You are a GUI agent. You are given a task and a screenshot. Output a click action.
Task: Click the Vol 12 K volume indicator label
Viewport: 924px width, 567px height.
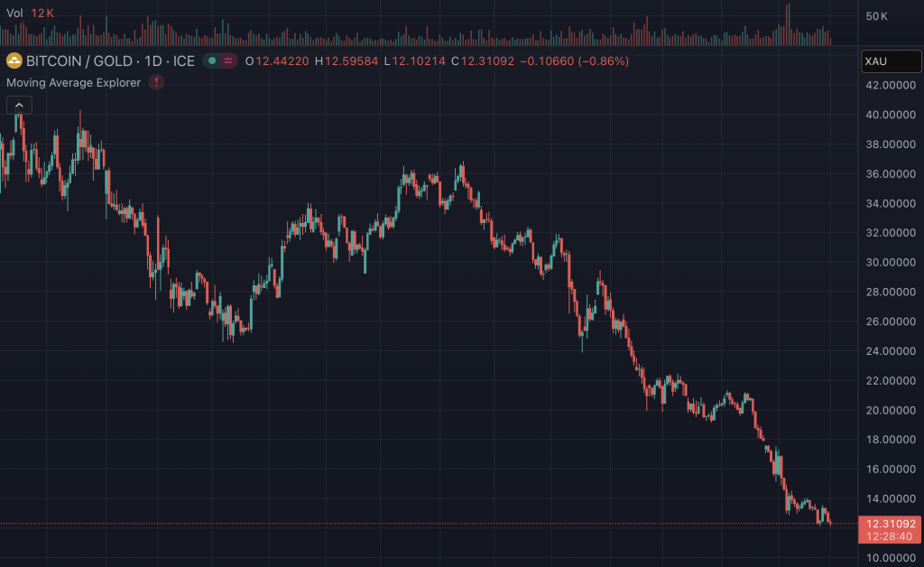point(30,13)
